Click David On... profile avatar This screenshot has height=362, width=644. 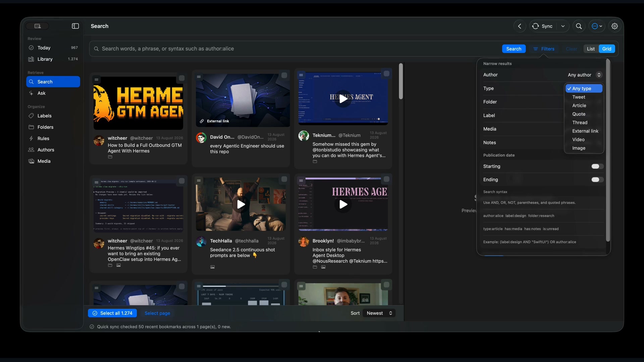pos(201,137)
